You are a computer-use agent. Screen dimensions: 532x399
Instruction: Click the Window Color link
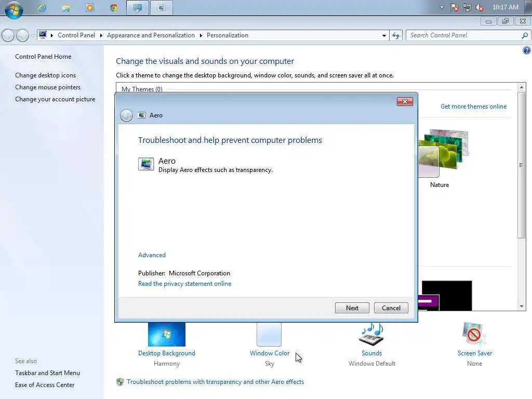pyautogui.click(x=270, y=353)
